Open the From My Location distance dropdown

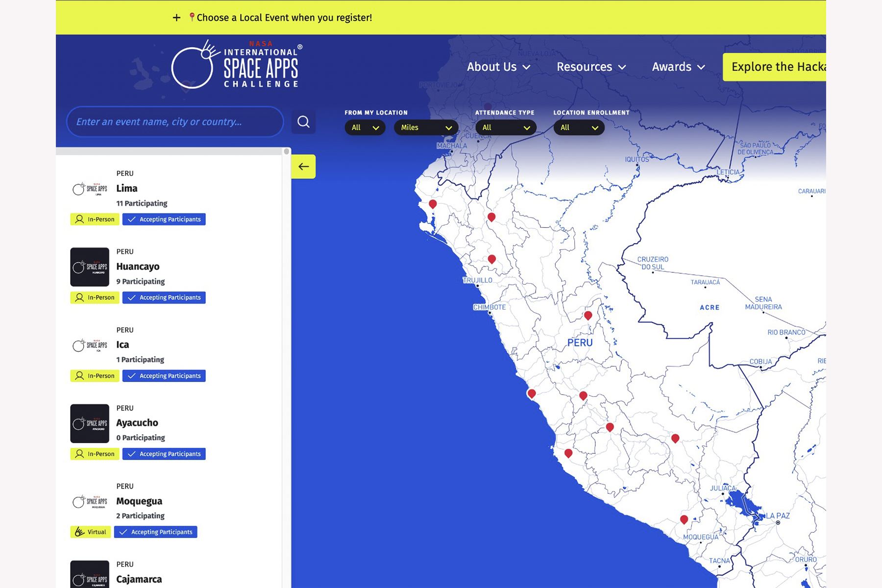tap(365, 127)
